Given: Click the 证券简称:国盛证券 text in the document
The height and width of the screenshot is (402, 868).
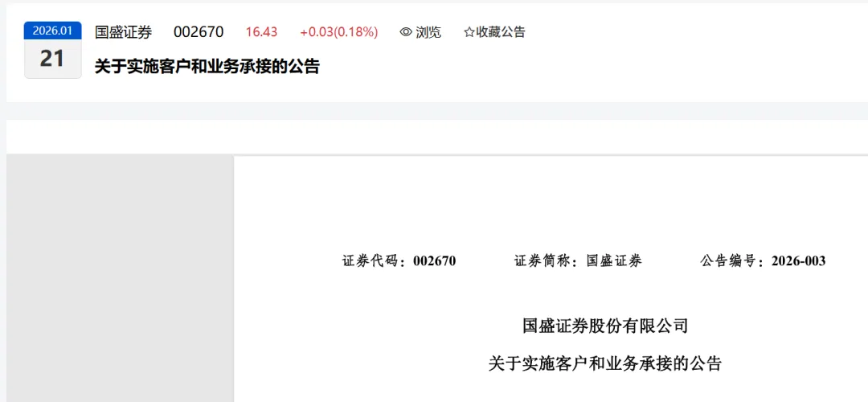Looking at the screenshot, I should pyautogui.click(x=578, y=261).
